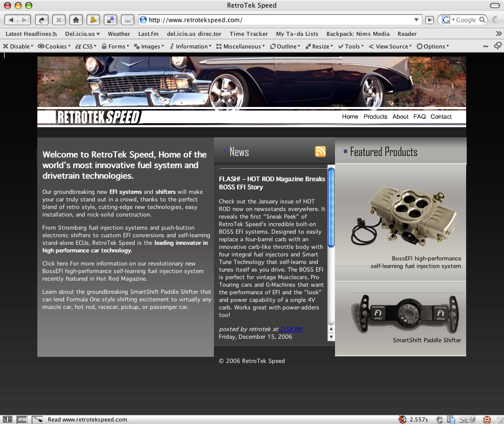Open the Information dropdown menu
This screenshot has width=504, height=424.
[x=191, y=46]
